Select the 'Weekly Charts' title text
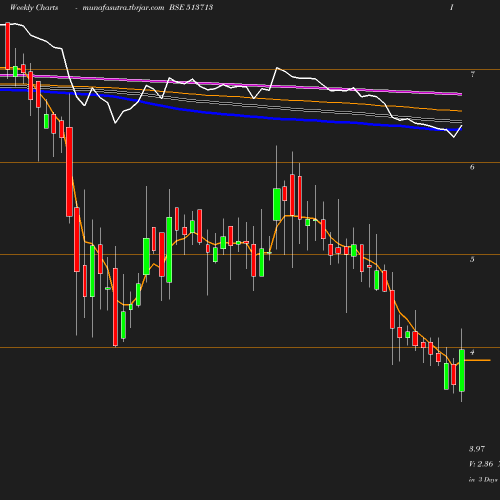 pos(34,8)
